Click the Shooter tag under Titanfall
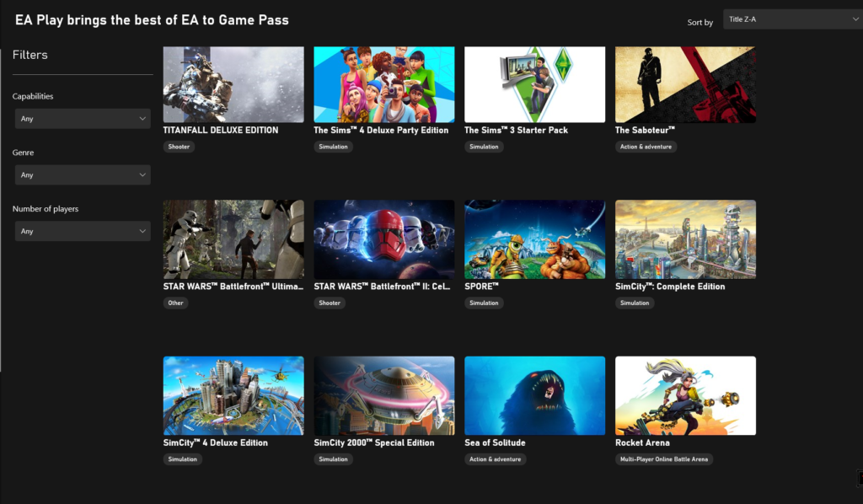 (179, 147)
